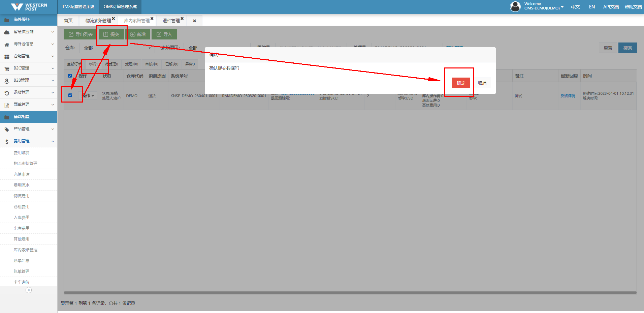The width and height of the screenshot is (644, 313).
Task: Open the 反馈详情 link
Action: tap(568, 96)
